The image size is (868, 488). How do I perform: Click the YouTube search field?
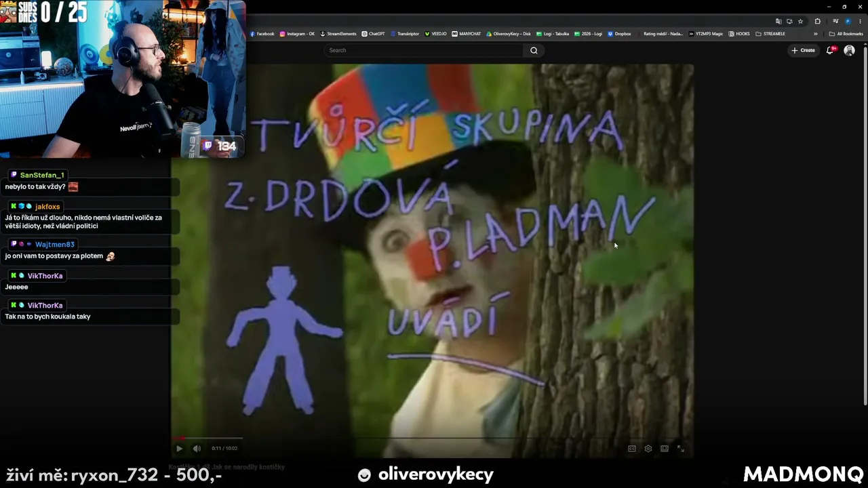425,50
